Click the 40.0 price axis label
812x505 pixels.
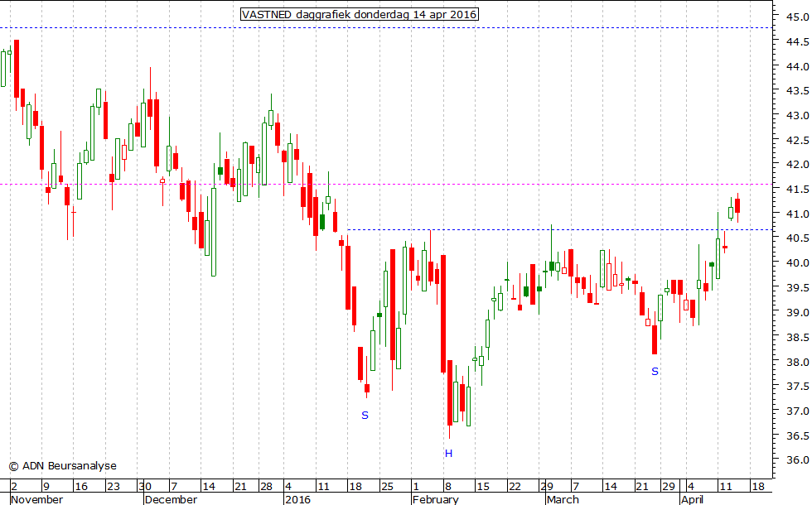pos(797,263)
